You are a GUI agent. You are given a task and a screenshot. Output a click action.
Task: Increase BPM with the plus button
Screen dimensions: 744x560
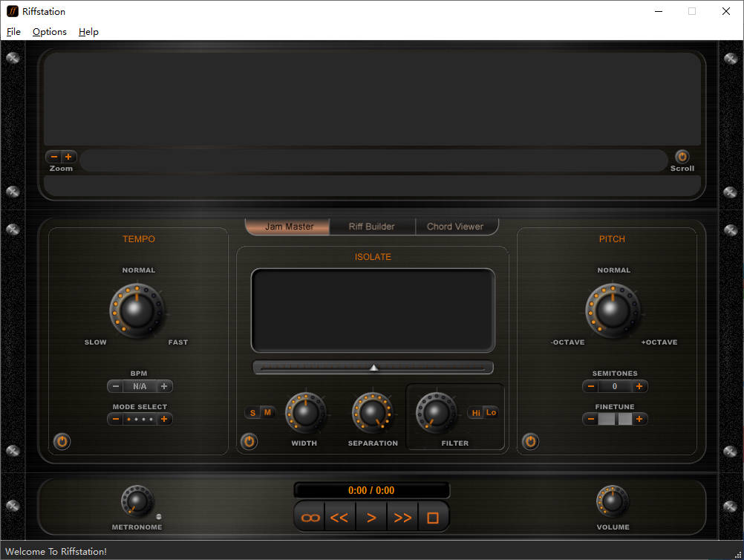tap(164, 386)
